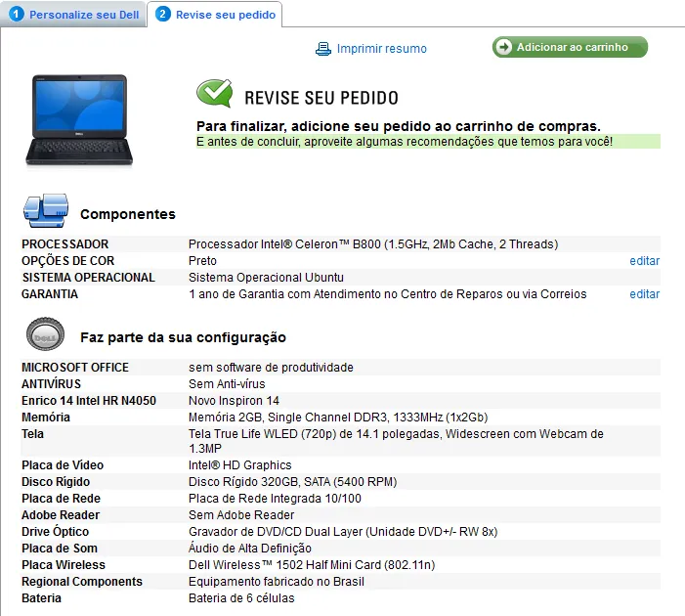Click the Faz parte da sua configuração heading
The height and width of the screenshot is (616, 685).
[183, 337]
